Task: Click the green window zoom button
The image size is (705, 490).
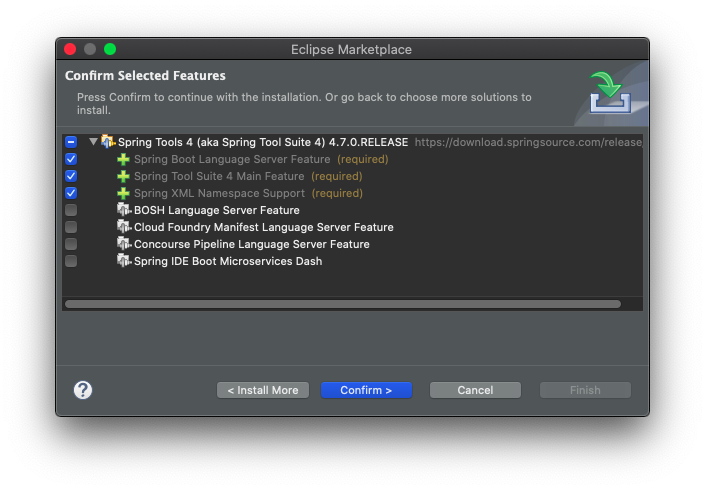Action: click(110, 49)
